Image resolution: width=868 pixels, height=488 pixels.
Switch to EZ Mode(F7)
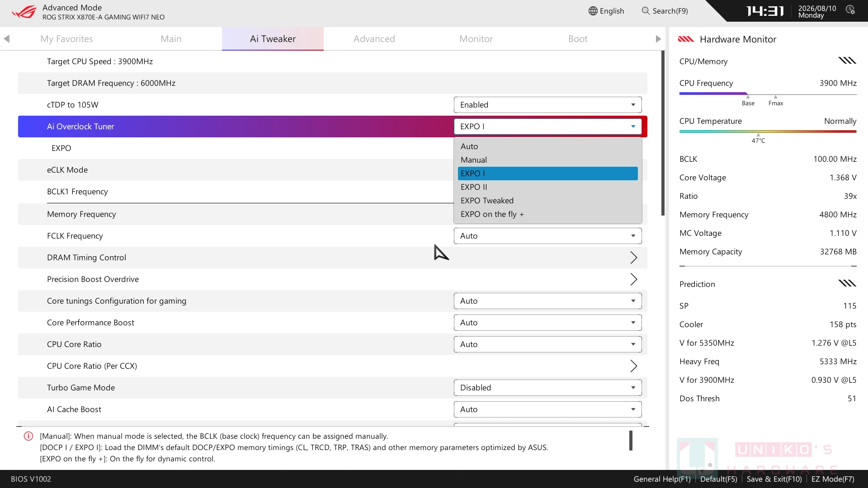(833, 479)
